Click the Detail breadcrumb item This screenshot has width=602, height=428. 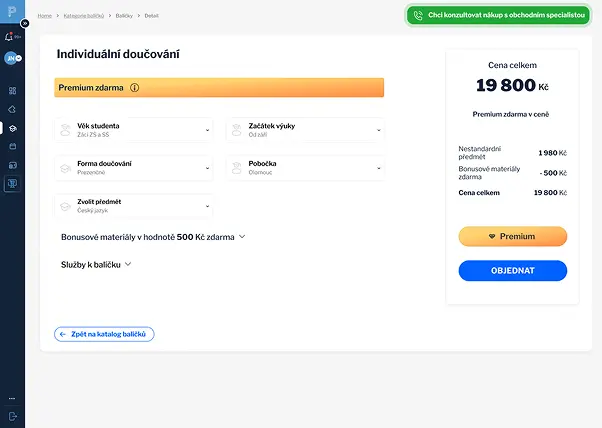pos(151,16)
